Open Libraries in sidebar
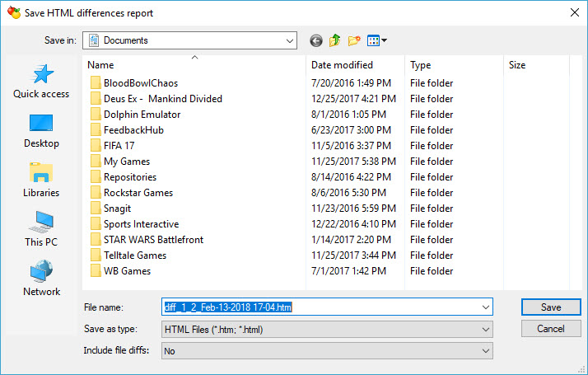588x375 pixels. [x=41, y=180]
